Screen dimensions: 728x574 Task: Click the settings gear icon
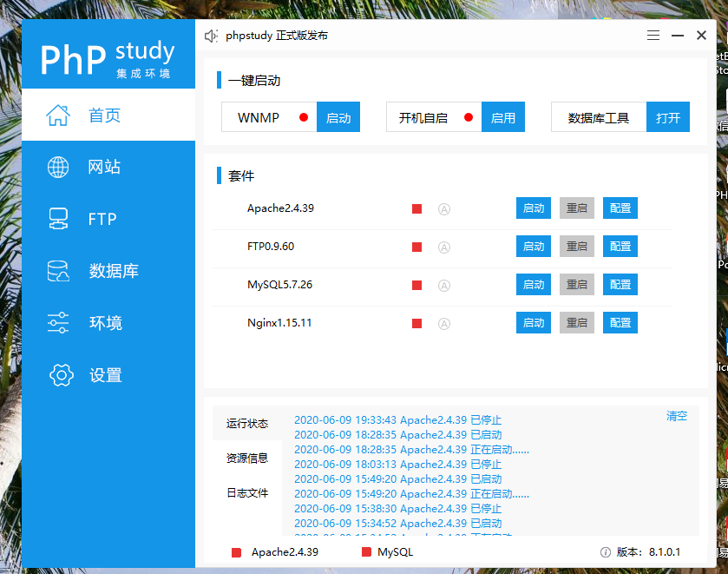(62, 375)
